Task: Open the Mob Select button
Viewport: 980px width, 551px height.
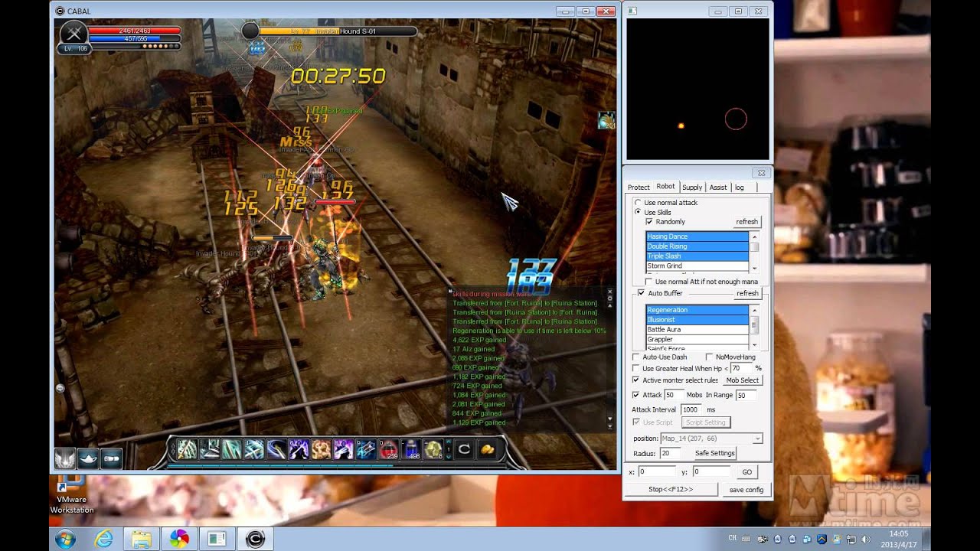Action: tap(743, 380)
